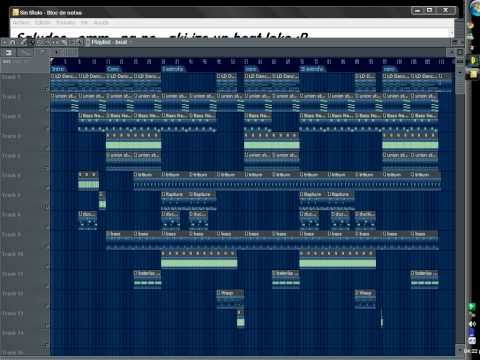Select the second Hoop clip on Track 12

365,298
